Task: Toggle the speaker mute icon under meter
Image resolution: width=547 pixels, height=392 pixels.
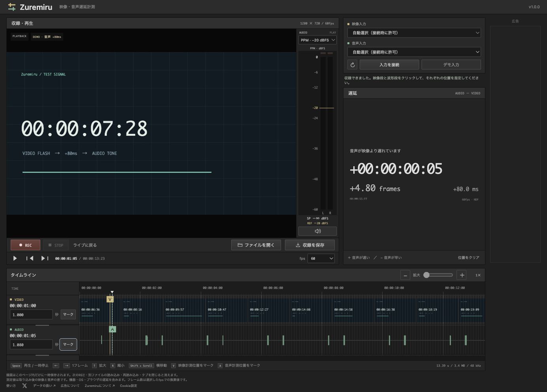Action: pos(317,231)
